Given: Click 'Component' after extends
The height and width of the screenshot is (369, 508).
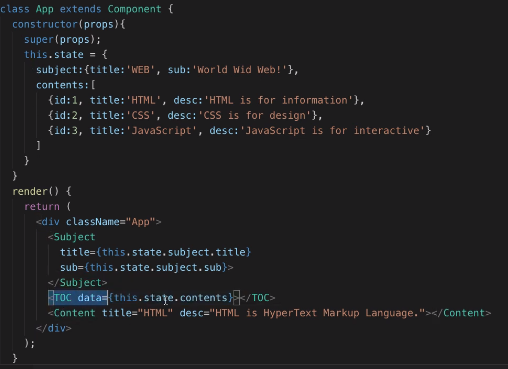Looking at the screenshot, I should tap(134, 9).
